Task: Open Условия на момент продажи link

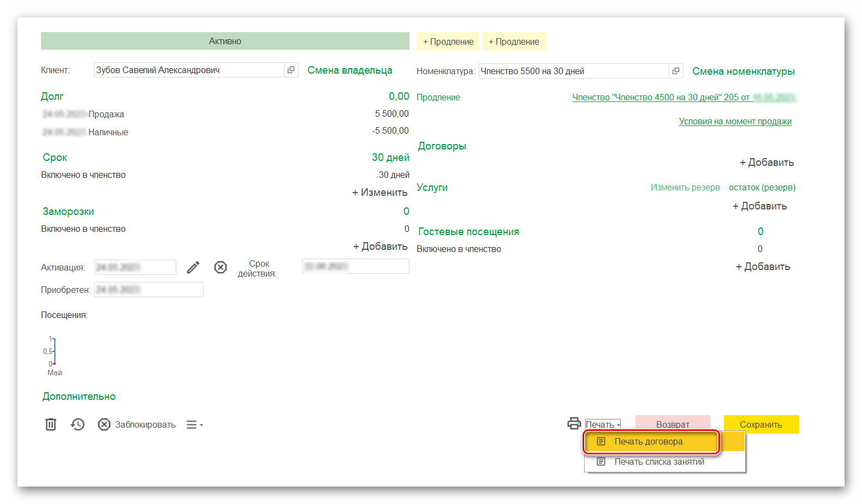Action: point(735,121)
